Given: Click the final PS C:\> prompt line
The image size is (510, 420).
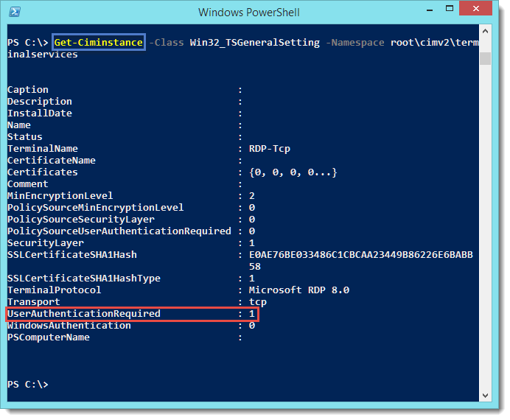Looking at the screenshot, I should [28, 384].
